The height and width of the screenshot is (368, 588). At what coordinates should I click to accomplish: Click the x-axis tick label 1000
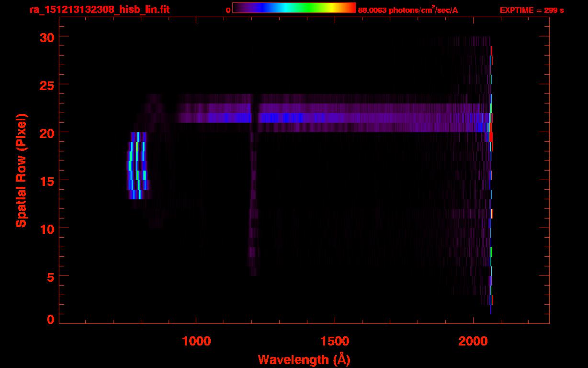click(196, 341)
